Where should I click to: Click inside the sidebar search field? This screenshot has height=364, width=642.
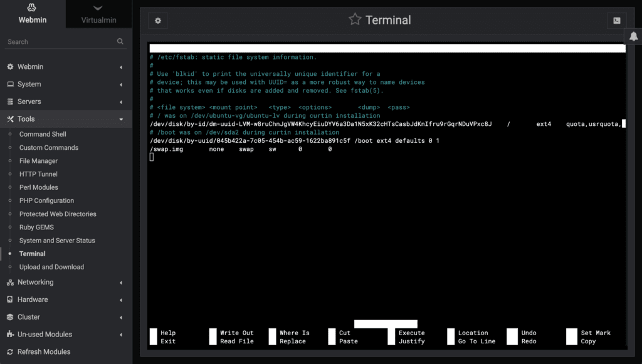pyautogui.click(x=56, y=41)
